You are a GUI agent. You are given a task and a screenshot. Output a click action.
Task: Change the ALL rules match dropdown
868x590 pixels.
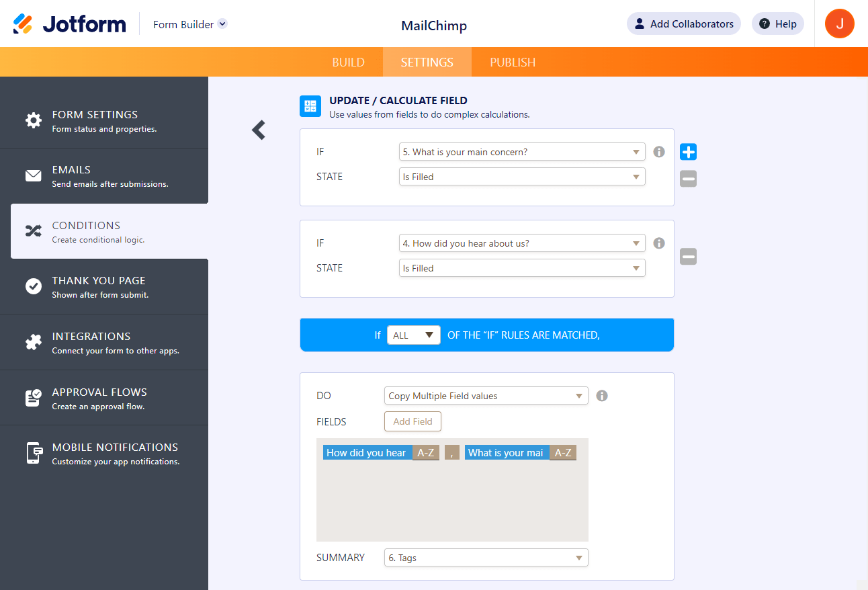tap(414, 335)
